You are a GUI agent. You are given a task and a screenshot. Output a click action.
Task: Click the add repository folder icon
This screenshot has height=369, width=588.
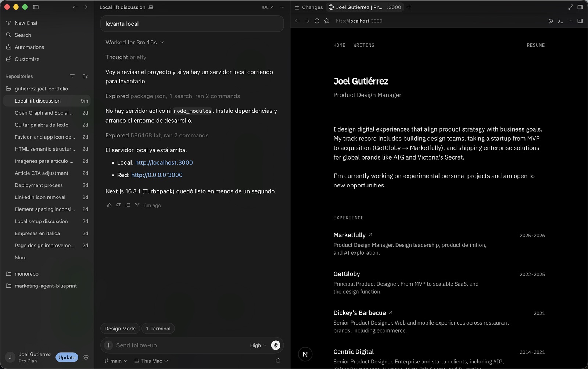[85, 76]
